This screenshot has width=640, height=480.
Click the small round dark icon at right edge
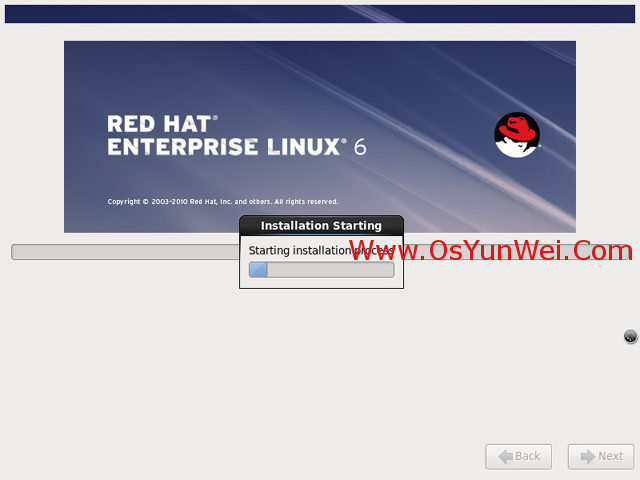pyautogui.click(x=631, y=337)
